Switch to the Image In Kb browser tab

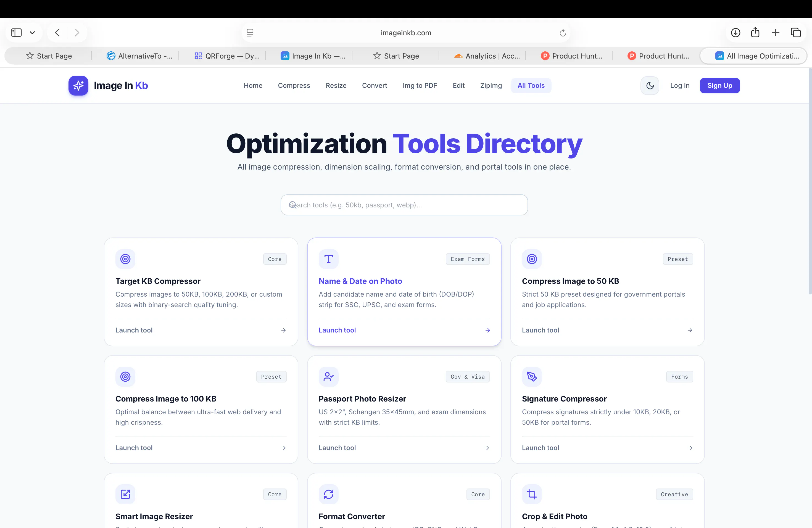(313, 56)
